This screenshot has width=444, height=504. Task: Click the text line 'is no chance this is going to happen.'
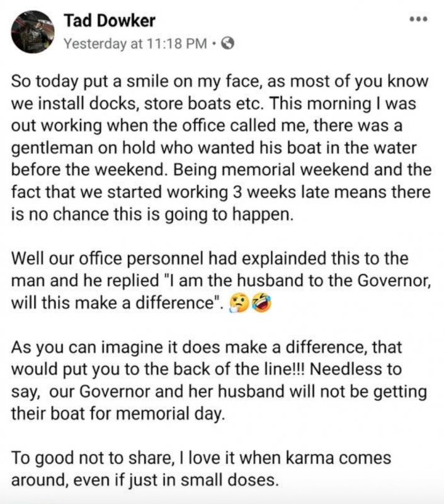click(x=152, y=214)
